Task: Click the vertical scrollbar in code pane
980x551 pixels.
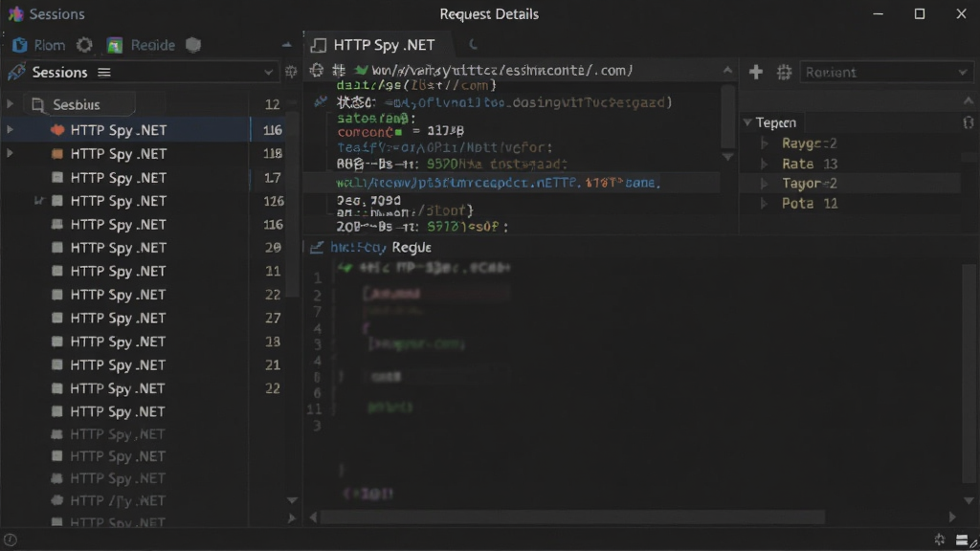Action: (969, 372)
